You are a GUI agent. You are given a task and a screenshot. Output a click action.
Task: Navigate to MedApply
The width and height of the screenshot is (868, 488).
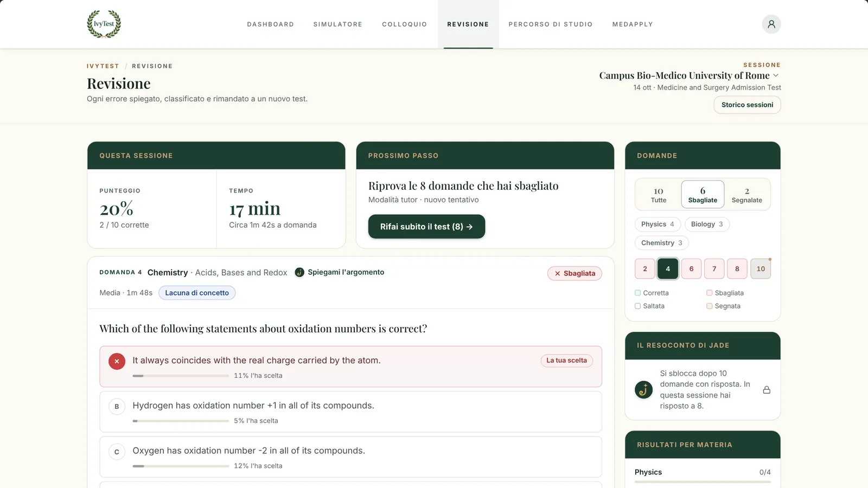(633, 24)
